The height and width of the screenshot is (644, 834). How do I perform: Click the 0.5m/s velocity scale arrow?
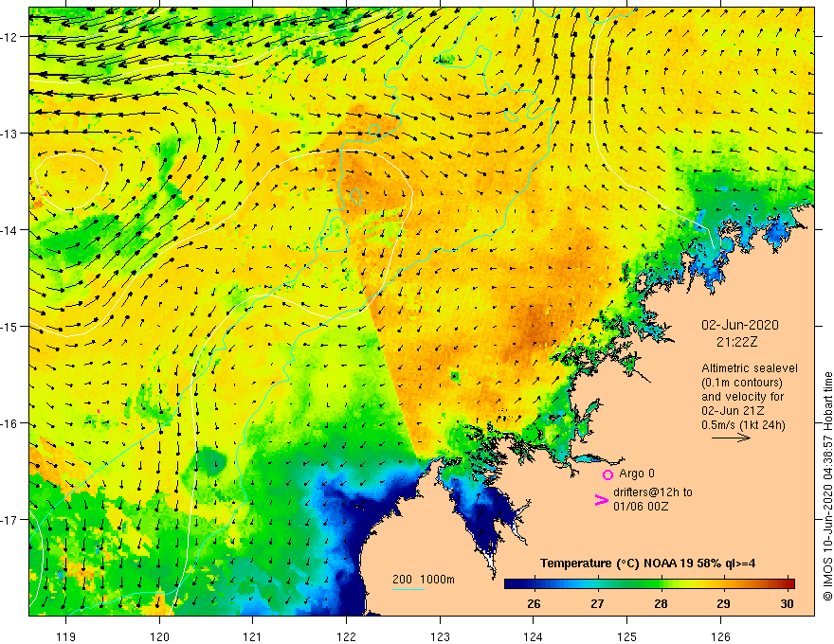pos(731,438)
